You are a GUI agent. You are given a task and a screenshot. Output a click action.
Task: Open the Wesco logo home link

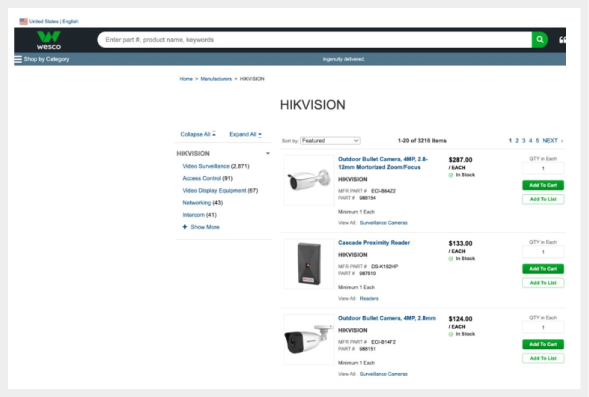point(49,40)
